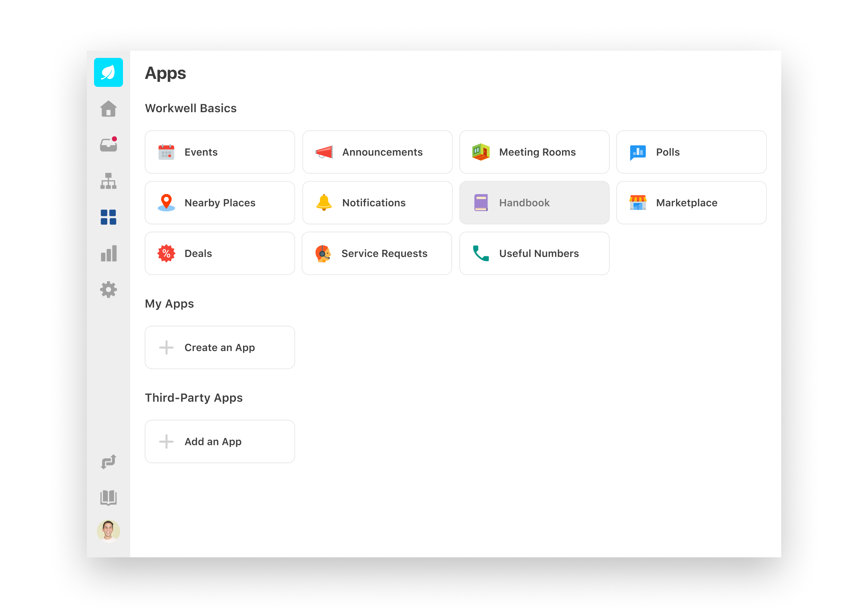Image resolution: width=868 pixels, height=608 pixels.
Task: Open the Marketplace app
Action: coord(691,203)
